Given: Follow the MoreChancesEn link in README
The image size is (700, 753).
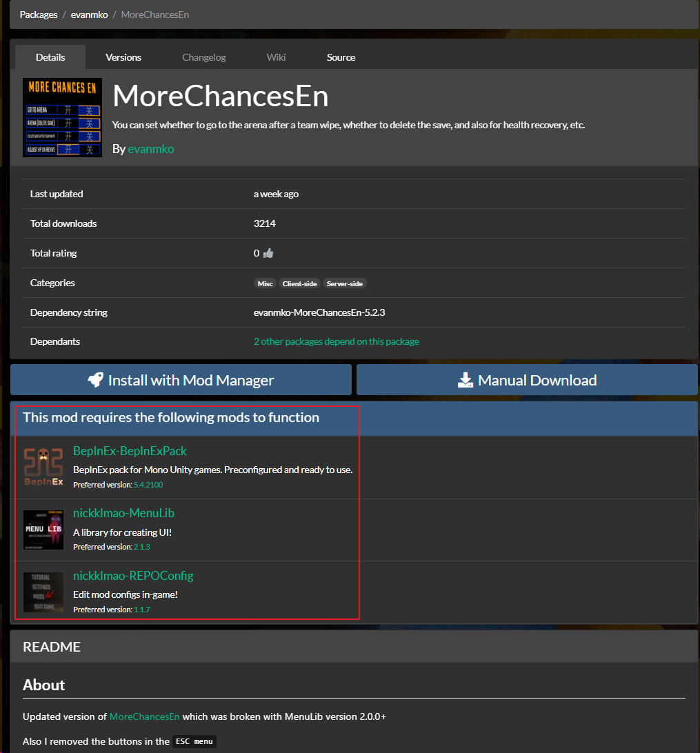Looking at the screenshot, I should tap(144, 716).
